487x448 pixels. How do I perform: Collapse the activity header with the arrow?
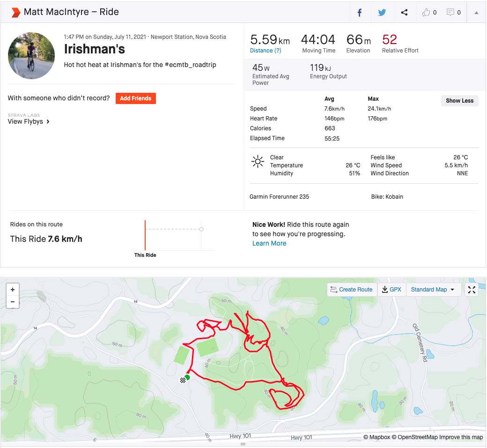coord(476,13)
